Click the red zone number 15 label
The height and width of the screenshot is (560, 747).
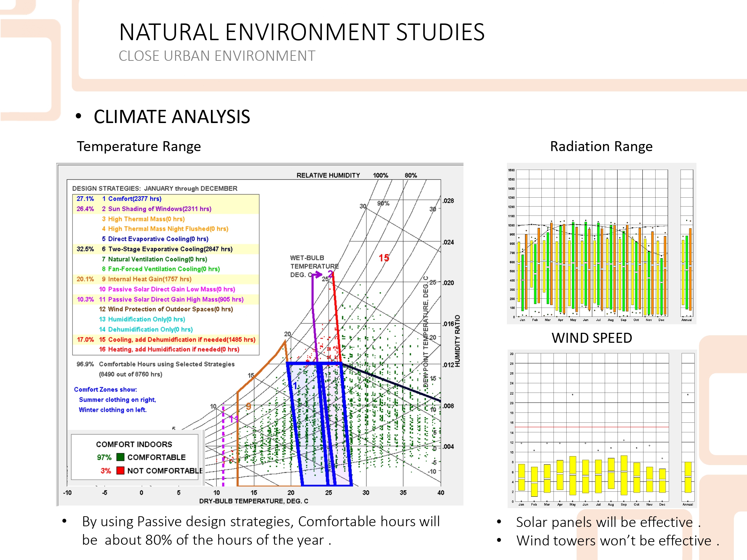pyautogui.click(x=384, y=258)
